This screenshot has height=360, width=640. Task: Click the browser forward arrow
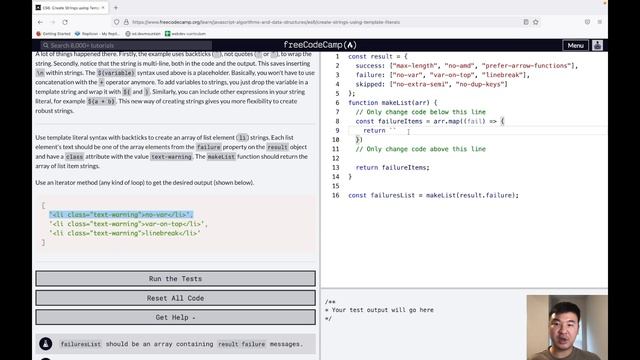tap(53, 22)
